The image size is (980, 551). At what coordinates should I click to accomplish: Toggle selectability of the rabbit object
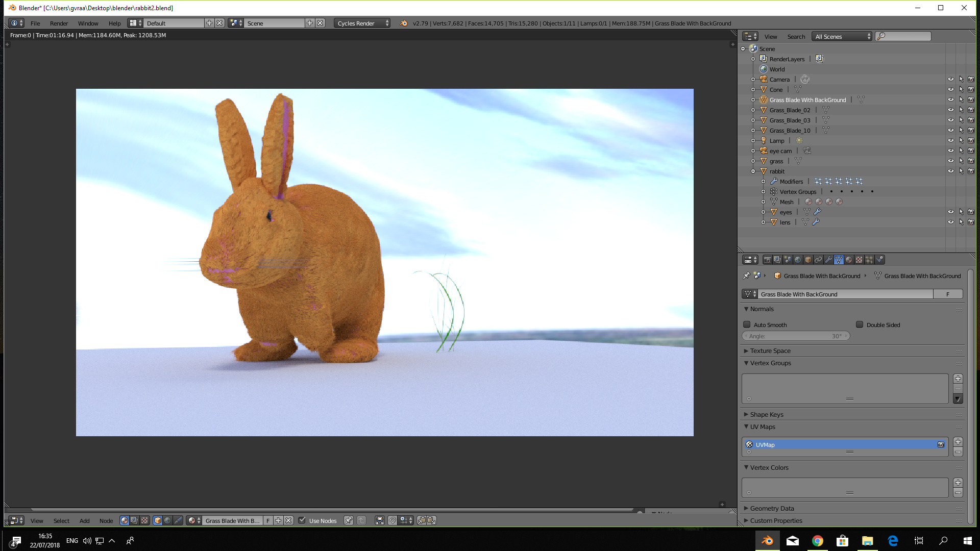(x=961, y=171)
